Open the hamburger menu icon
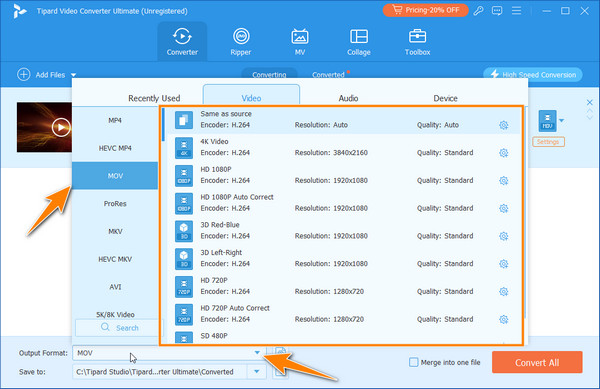The width and height of the screenshot is (600, 389). point(516,11)
